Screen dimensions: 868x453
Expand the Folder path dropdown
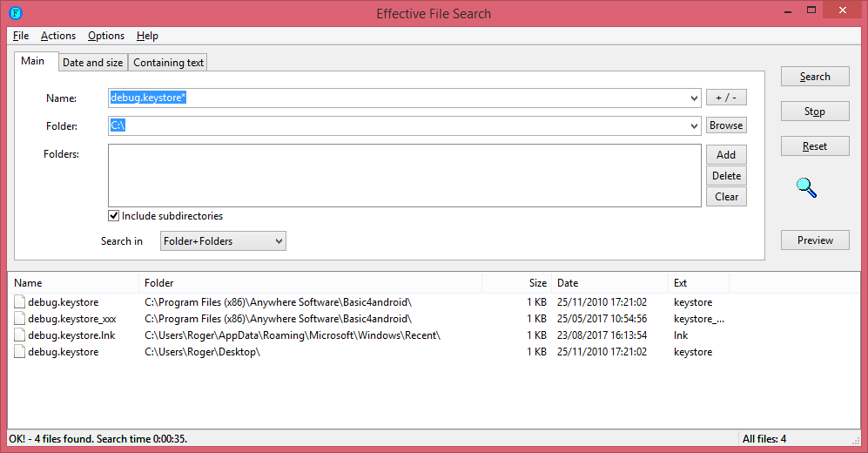click(x=694, y=126)
